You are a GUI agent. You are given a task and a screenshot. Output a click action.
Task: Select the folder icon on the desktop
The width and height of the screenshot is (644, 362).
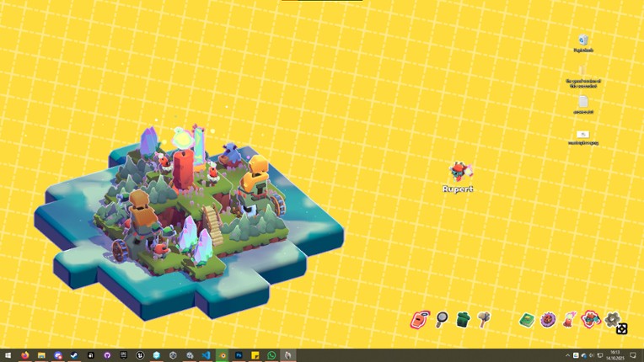coord(582,77)
